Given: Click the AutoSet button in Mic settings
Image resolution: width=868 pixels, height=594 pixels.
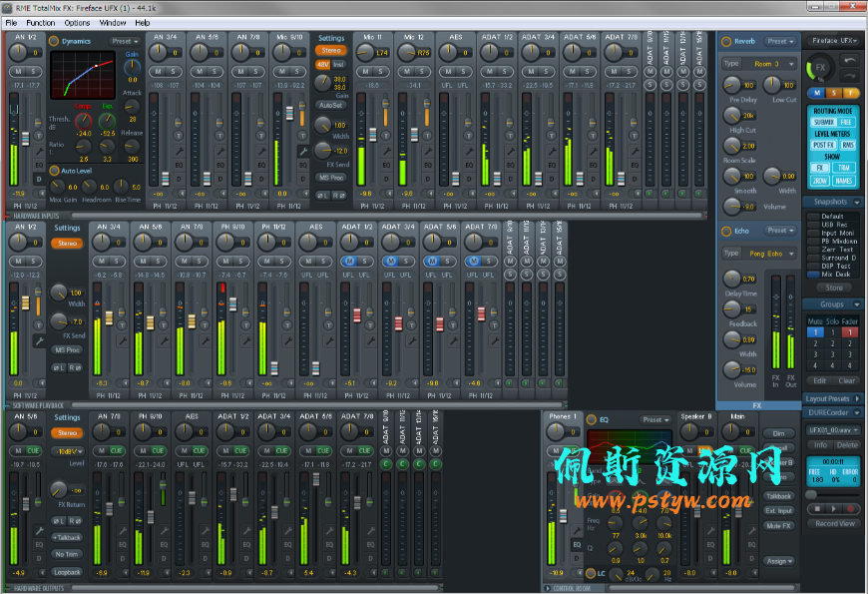Looking at the screenshot, I should (x=331, y=105).
